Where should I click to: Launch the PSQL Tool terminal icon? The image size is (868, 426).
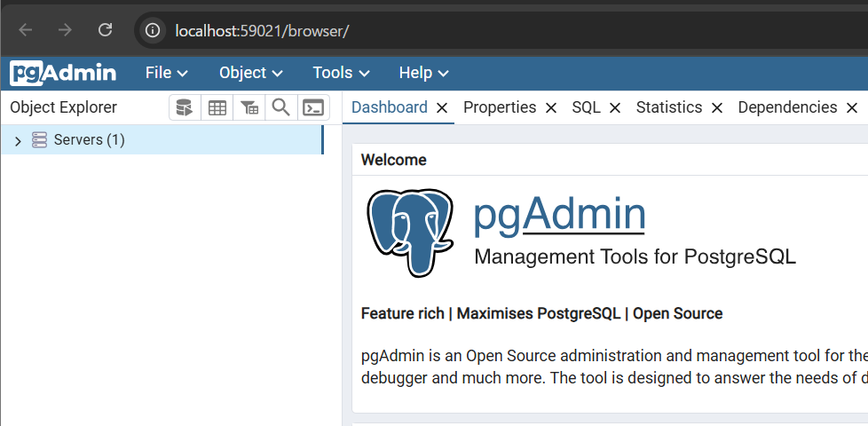[x=314, y=107]
